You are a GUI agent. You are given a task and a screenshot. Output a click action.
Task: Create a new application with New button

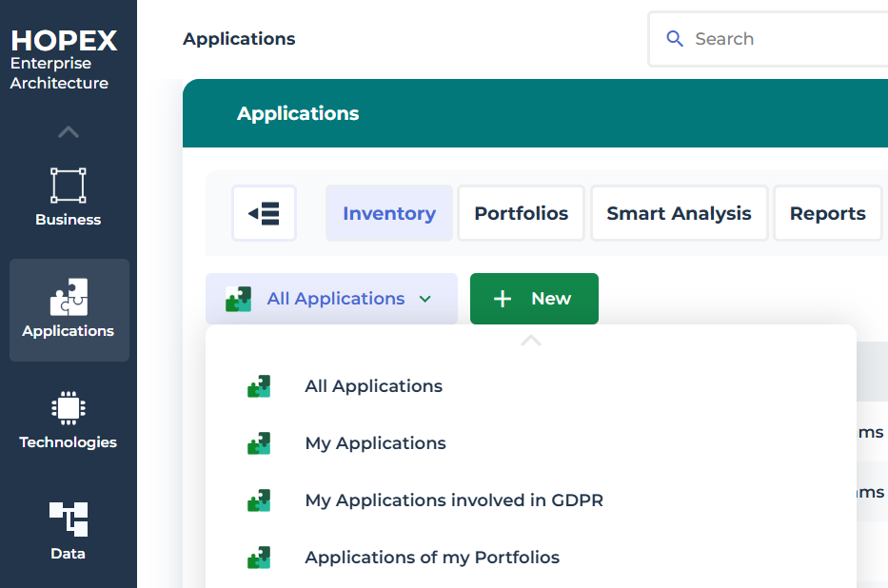coord(534,299)
